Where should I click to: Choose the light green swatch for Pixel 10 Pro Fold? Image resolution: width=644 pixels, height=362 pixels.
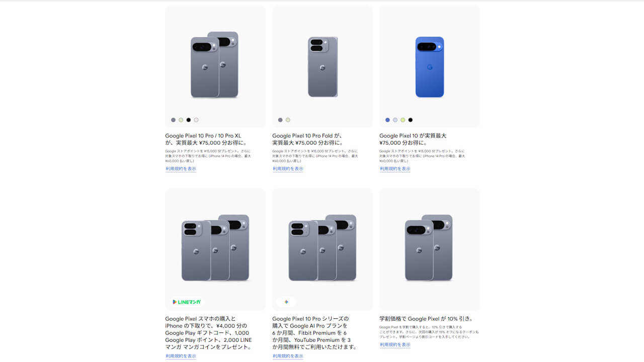pos(288,120)
